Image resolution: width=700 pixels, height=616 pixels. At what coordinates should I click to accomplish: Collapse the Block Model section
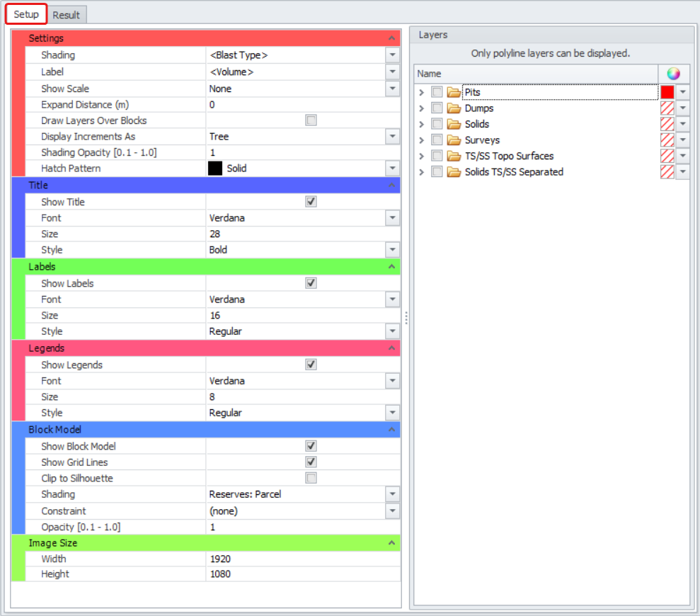click(x=391, y=429)
